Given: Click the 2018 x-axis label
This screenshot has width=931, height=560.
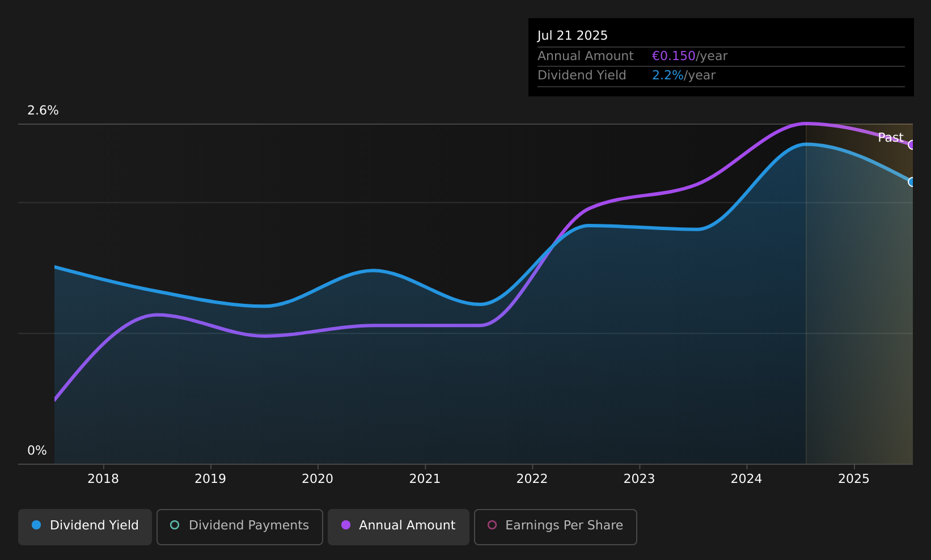Looking at the screenshot, I should click(103, 479).
